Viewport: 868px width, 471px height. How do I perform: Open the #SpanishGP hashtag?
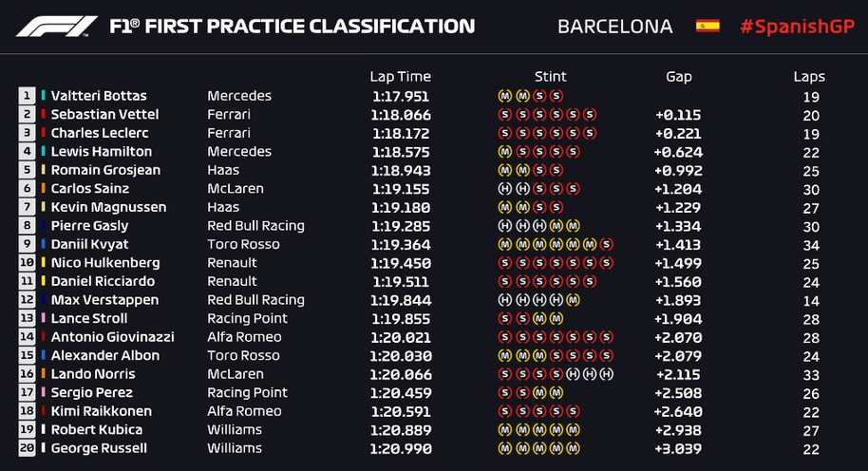pyautogui.click(x=797, y=26)
